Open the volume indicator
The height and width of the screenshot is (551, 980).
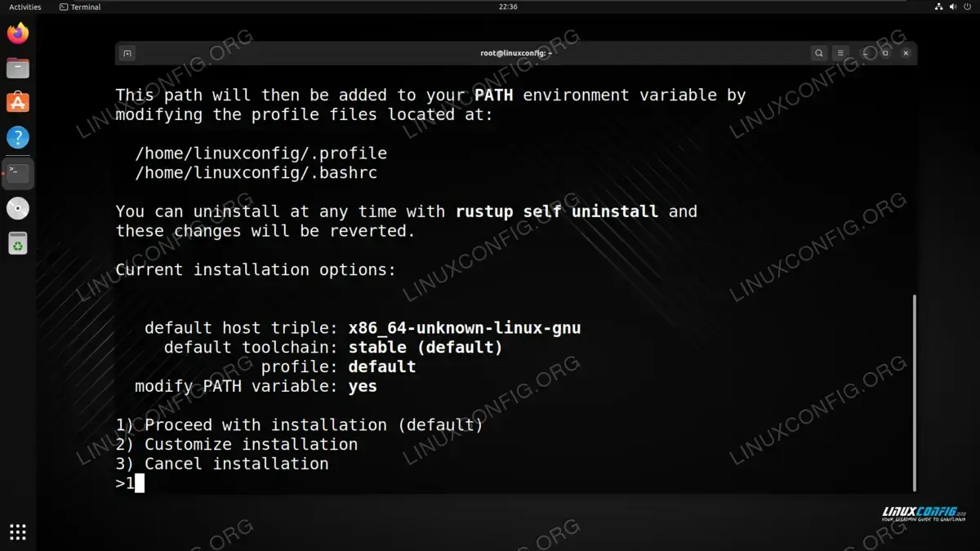[x=953, y=7]
